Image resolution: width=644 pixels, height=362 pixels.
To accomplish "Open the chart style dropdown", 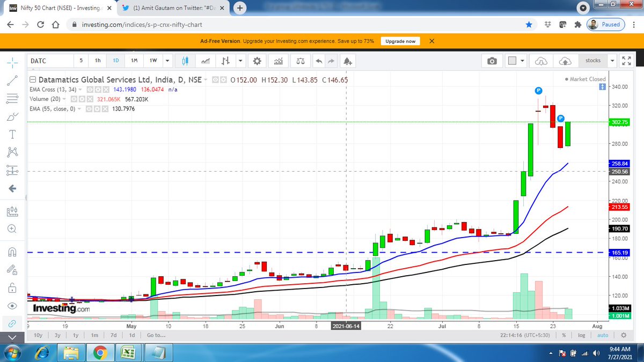I will 240,61.
